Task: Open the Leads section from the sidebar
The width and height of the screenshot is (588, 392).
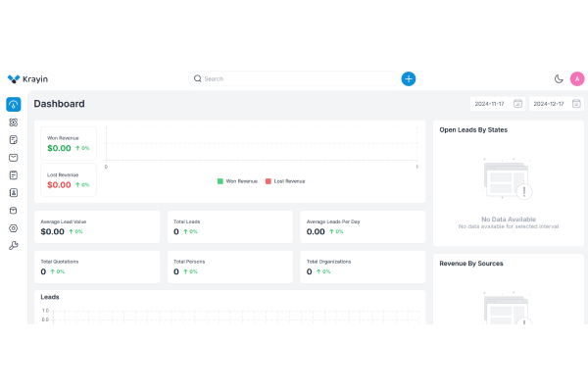Action: pyautogui.click(x=14, y=122)
